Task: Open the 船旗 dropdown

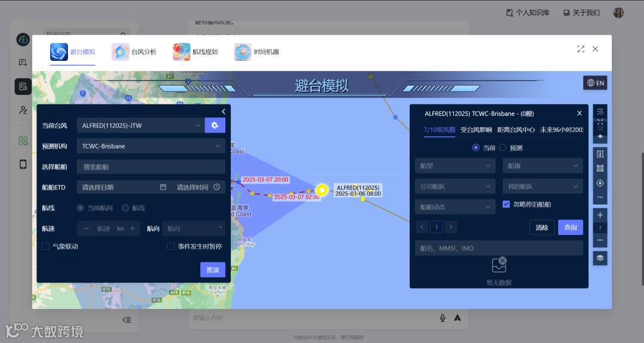Action: (543, 166)
